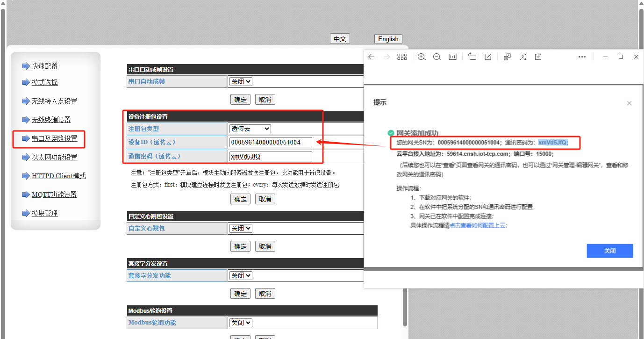Switch language with the English button
644x339 pixels.
[388, 39]
